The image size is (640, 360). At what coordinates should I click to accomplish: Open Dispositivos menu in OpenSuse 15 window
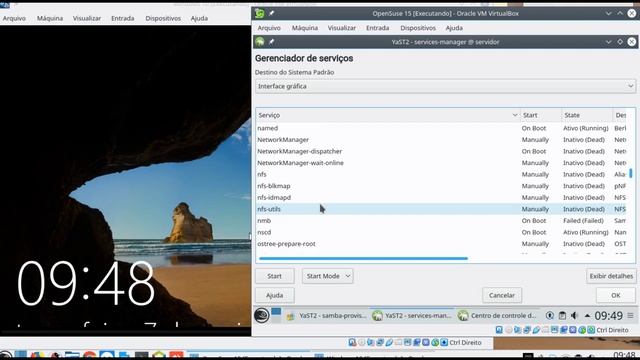tap(418, 28)
